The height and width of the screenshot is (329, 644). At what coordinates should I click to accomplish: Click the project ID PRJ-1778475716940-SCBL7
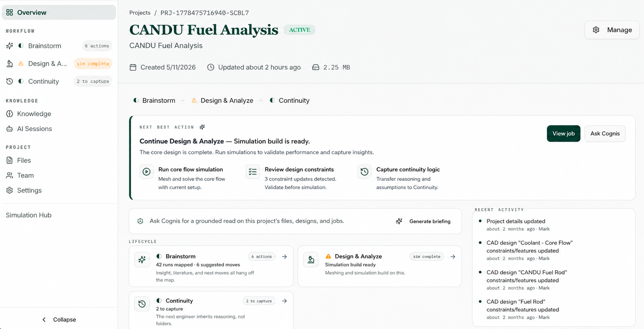click(x=205, y=13)
